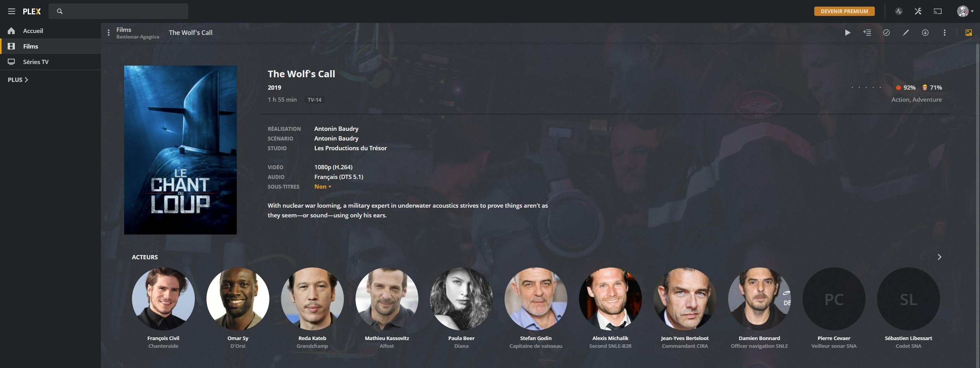Open the user account avatar dropdown

tap(965, 11)
